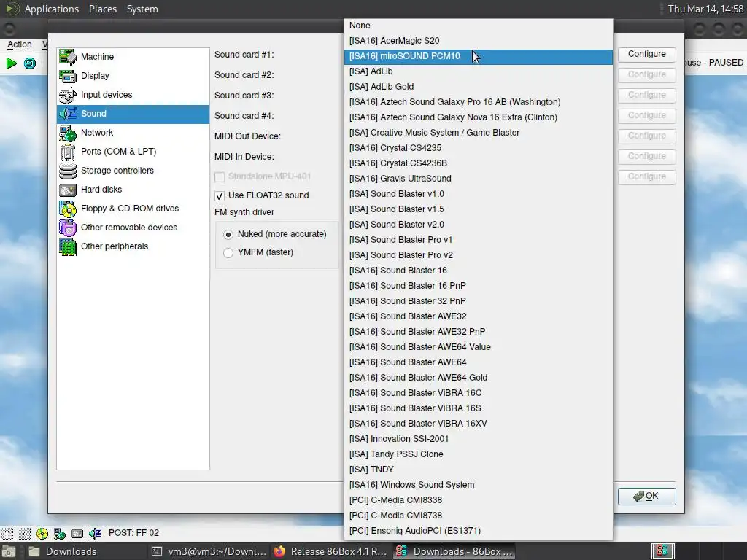
Task: Choose [ISA] AdLib sound card
Action: pos(479,71)
